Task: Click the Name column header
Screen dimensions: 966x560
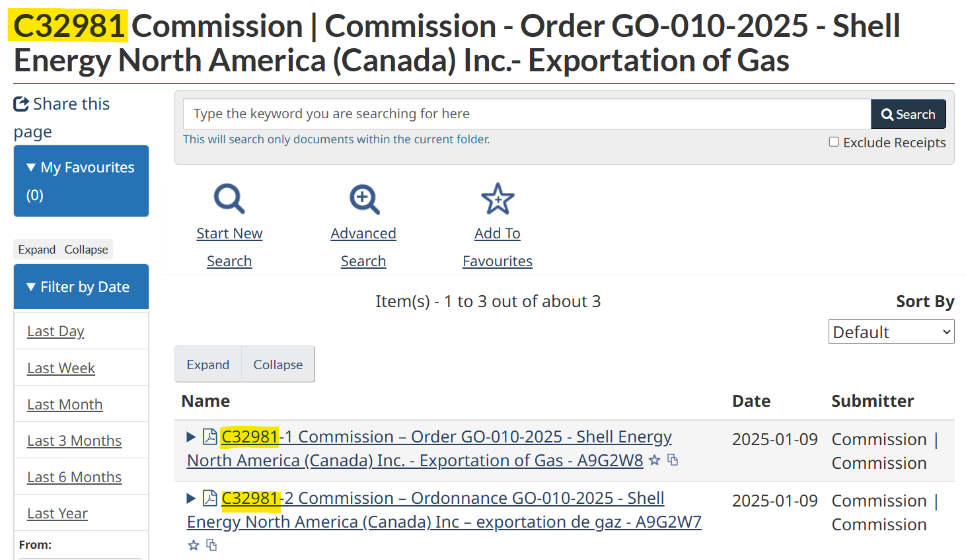Action: click(205, 401)
